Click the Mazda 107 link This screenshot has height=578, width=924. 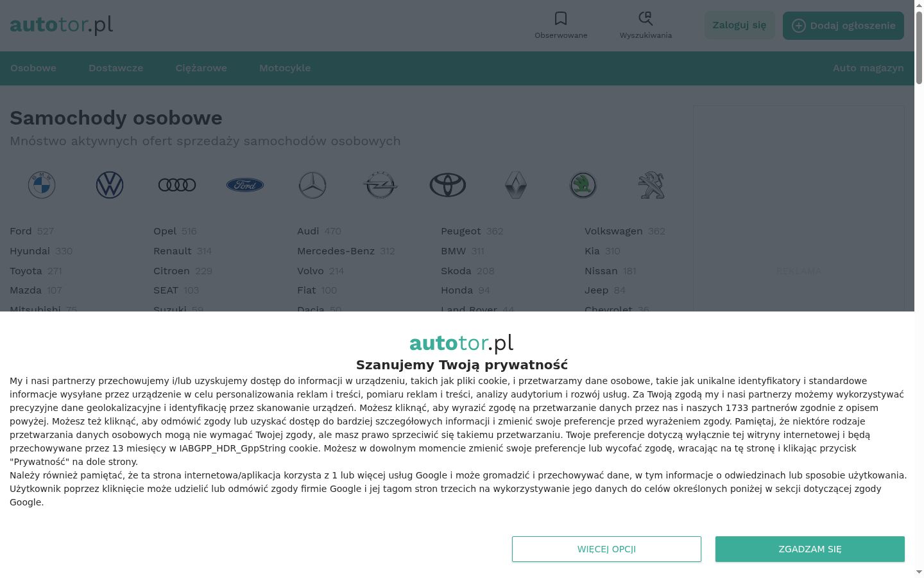36,290
